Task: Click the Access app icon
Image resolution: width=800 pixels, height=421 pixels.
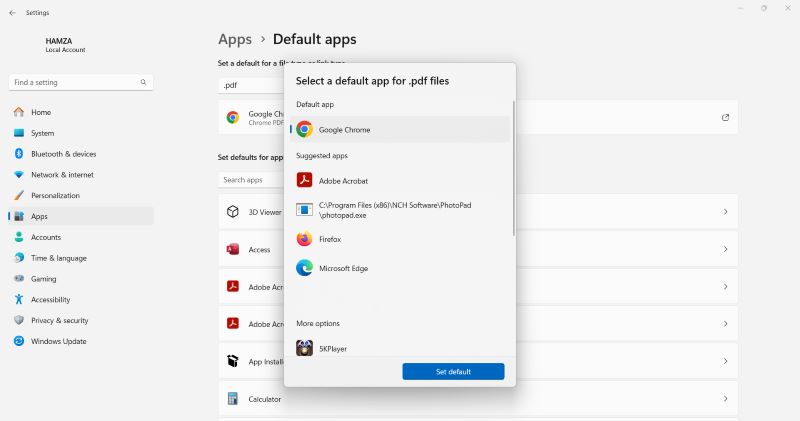Action: point(233,249)
